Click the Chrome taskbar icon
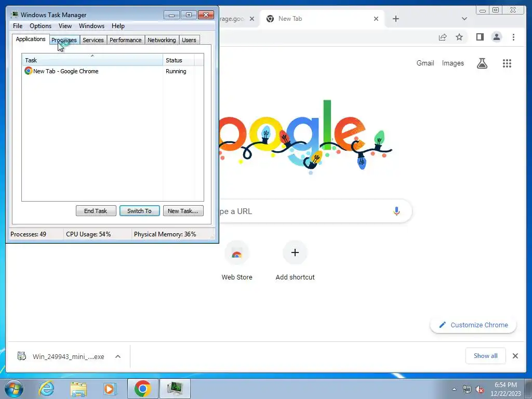Viewport: 532px width, 399px height. (x=142, y=389)
